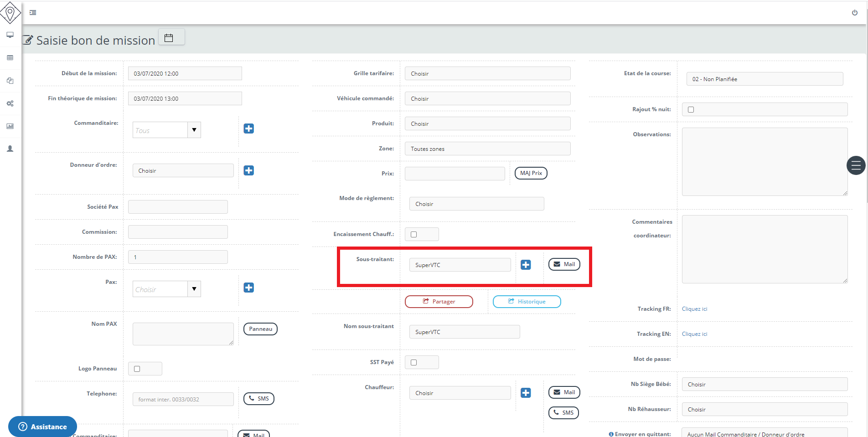This screenshot has width=868, height=437.
Task: Open the table grid sidebar menu
Action: 10,58
